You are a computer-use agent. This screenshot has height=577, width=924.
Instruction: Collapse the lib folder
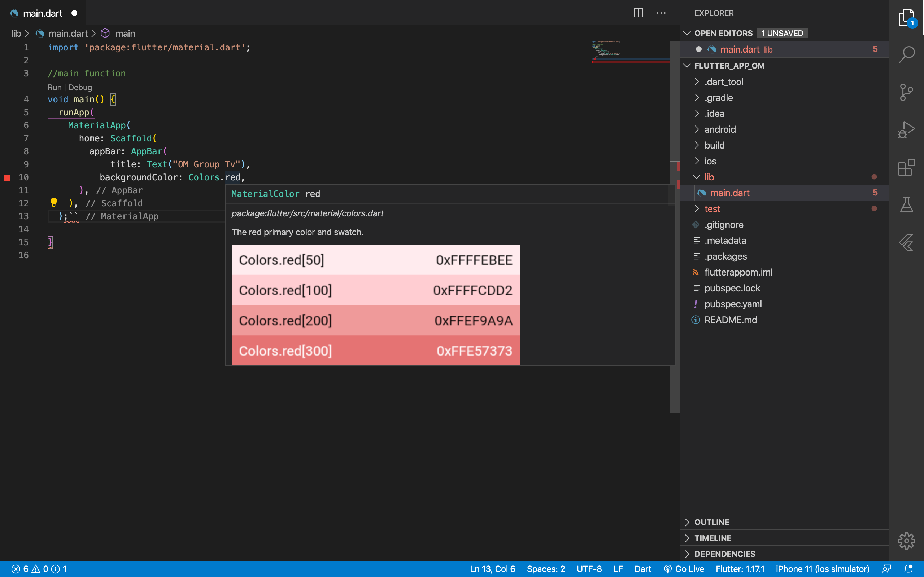[x=709, y=177]
